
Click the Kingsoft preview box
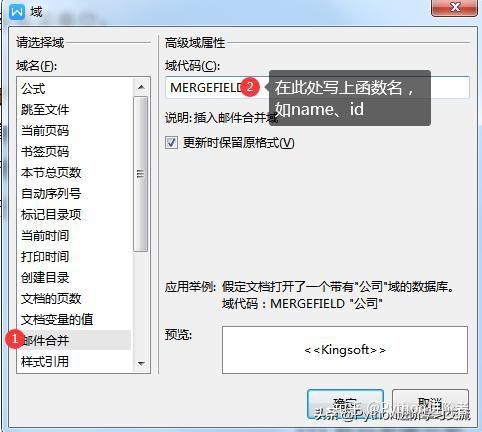coord(345,350)
